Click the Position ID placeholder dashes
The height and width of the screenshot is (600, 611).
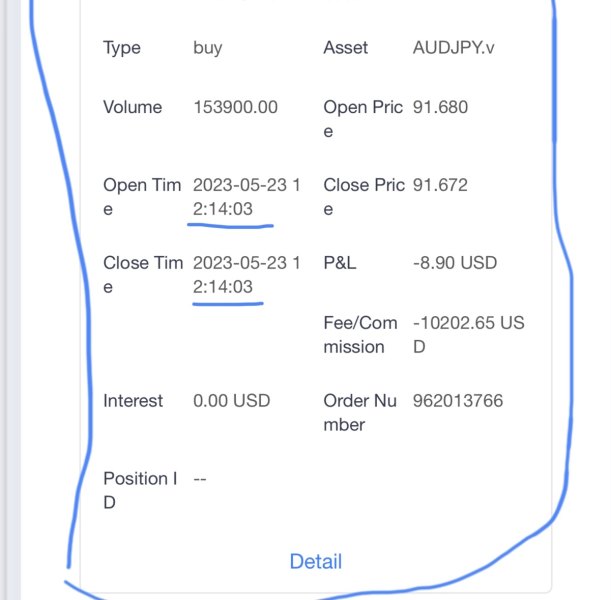point(199,479)
